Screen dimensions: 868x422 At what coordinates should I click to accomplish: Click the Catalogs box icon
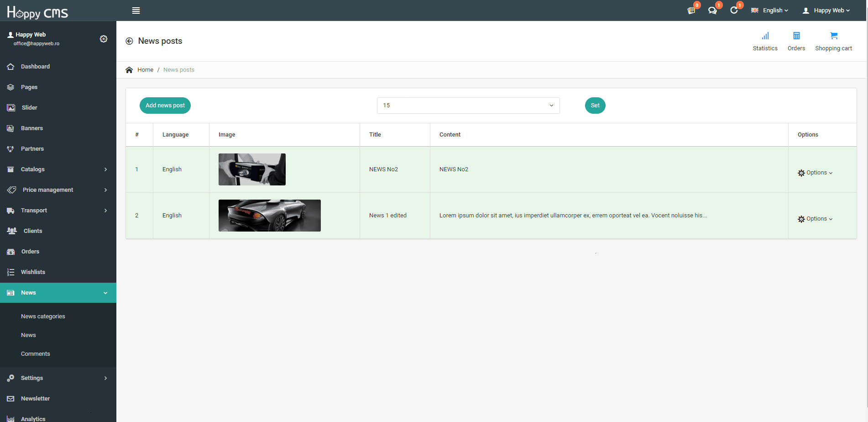(x=10, y=169)
